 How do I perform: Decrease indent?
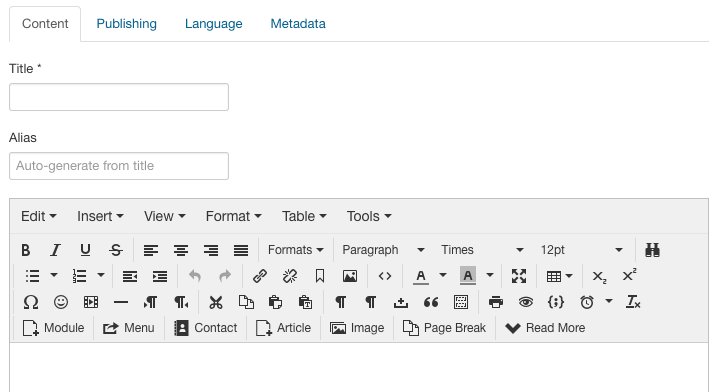coord(130,276)
